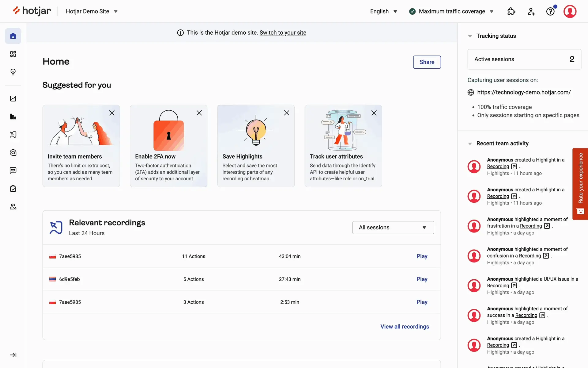Open the English language dropdown
588x368 pixels.
point(383,11)
